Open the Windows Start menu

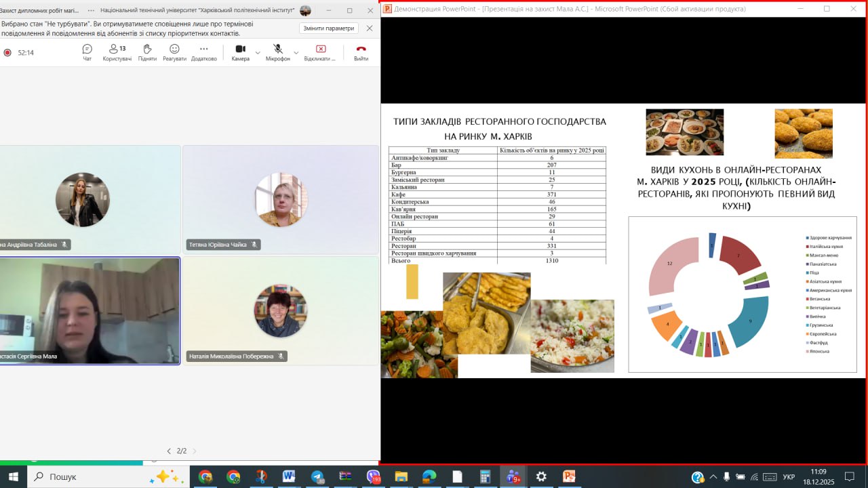point(13,476)
